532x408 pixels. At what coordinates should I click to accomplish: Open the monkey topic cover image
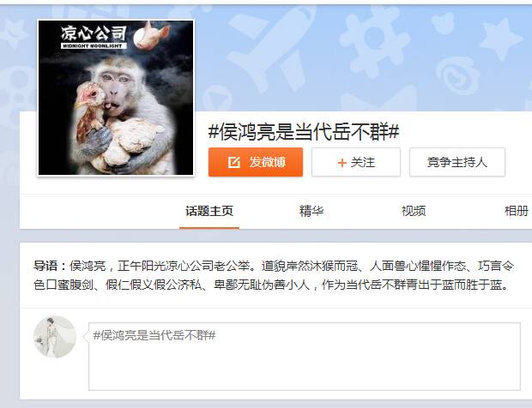click(116, 98)
